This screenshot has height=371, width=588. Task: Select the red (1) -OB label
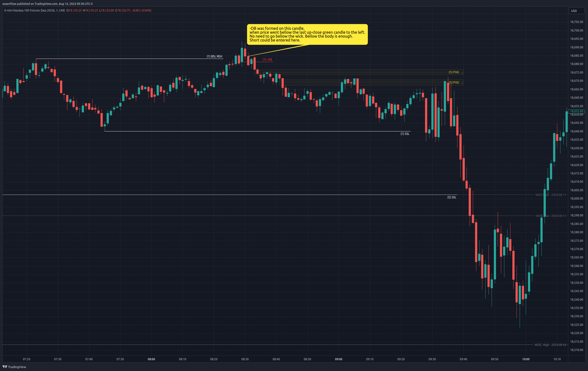(x=267, y=59)
